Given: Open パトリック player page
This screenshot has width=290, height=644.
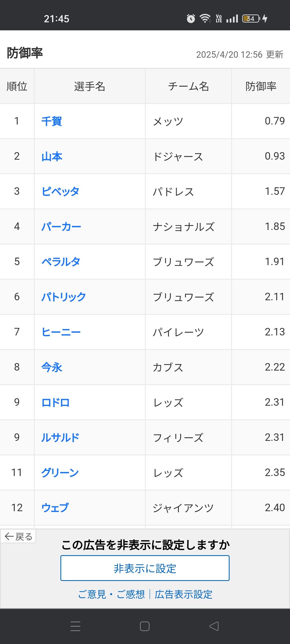Looking at the screenshot, I should (x=64, y=297).
